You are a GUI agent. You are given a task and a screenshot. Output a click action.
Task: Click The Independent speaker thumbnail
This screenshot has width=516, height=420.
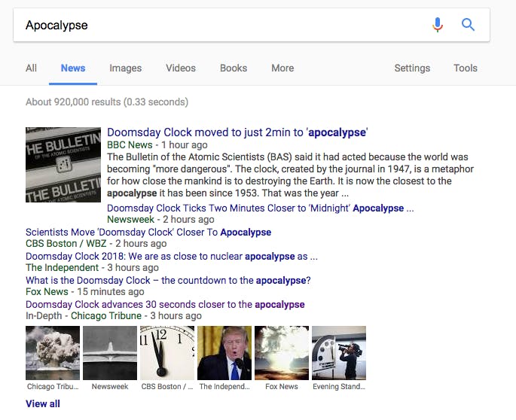click(x=224, y=353)
